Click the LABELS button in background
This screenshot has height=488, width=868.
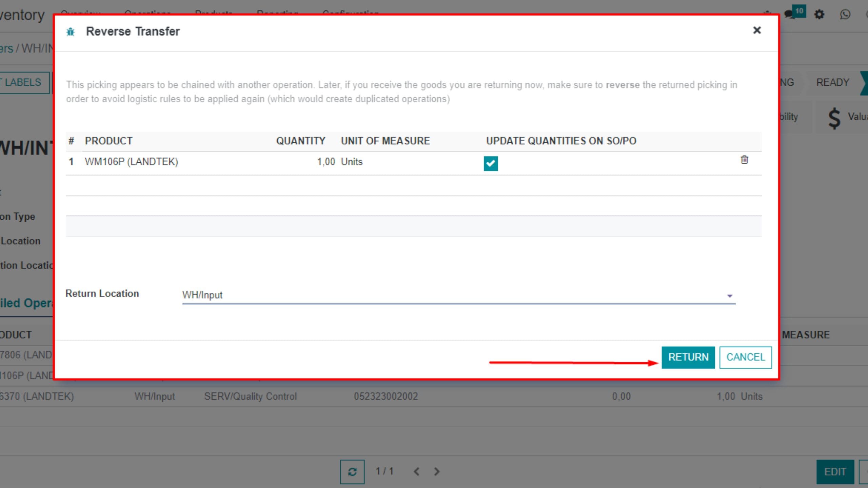pos(24,82)
